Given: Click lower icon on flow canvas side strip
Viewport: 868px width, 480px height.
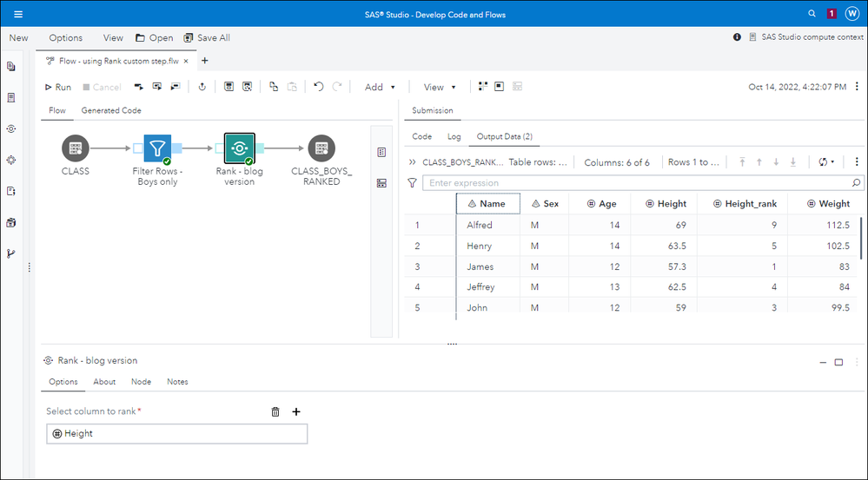Looking at the screenshot, I should pyautogui.click(x=381, y=183).
